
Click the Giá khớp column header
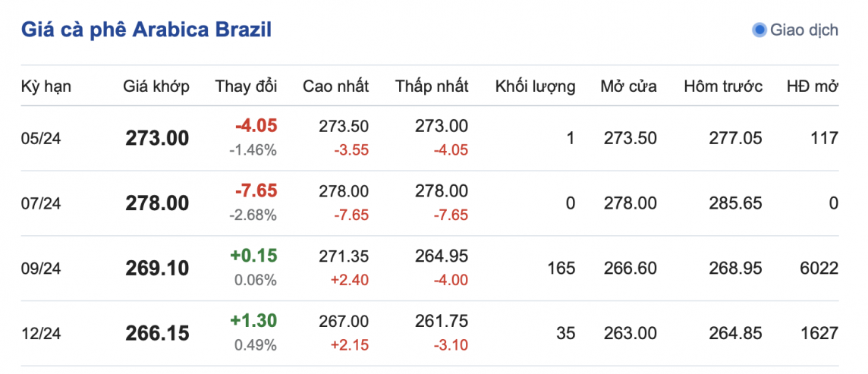(x=156, y=86)
